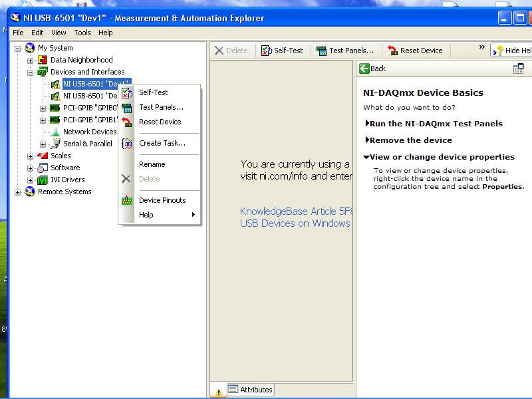Expand the IVI Drivers node
The height and width of the screenshot is (399, 532).
click(x=30, y=180)
